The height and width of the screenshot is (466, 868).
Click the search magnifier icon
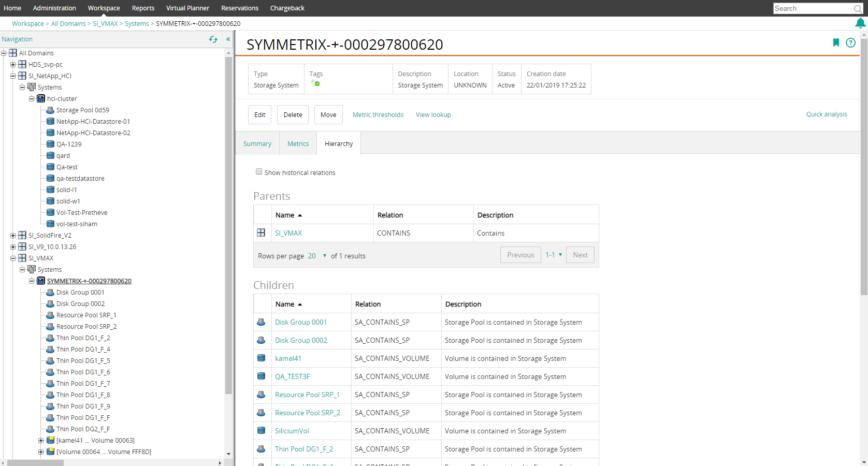click(x=858, y=9)
